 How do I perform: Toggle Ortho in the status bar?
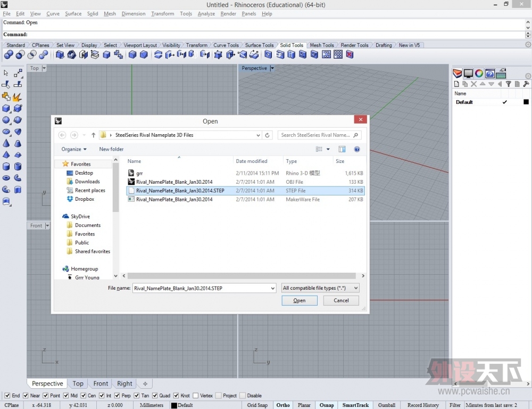click(x=283, y=405)
